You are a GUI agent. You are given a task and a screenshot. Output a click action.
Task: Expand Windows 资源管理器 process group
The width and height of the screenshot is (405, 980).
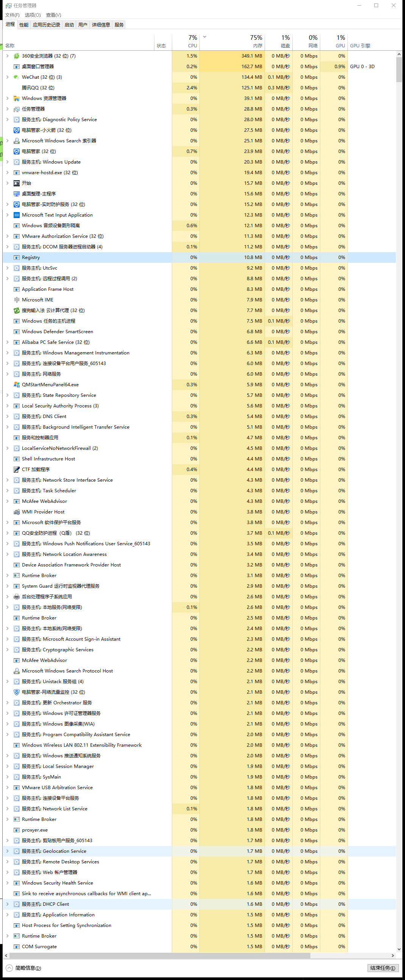pos(7,98)
